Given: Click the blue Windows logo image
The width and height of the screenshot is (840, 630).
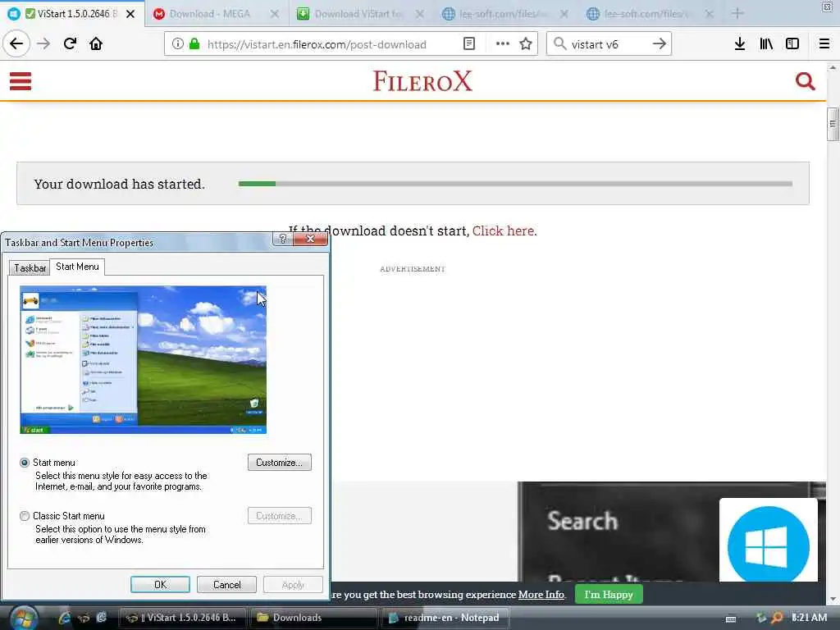Looking at the screenshot, I should coord(768,541).
